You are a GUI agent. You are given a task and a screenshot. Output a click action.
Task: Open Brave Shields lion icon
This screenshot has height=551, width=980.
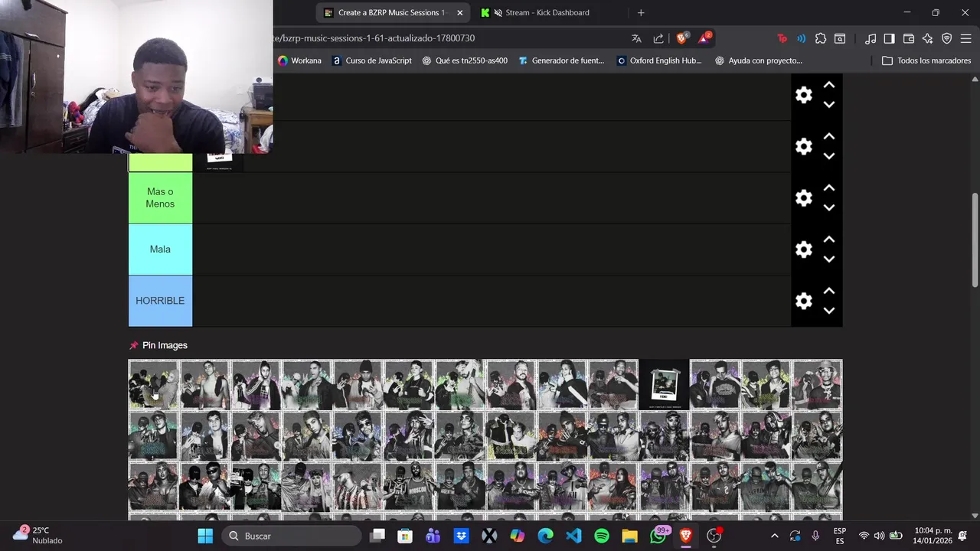pos(682,38)
